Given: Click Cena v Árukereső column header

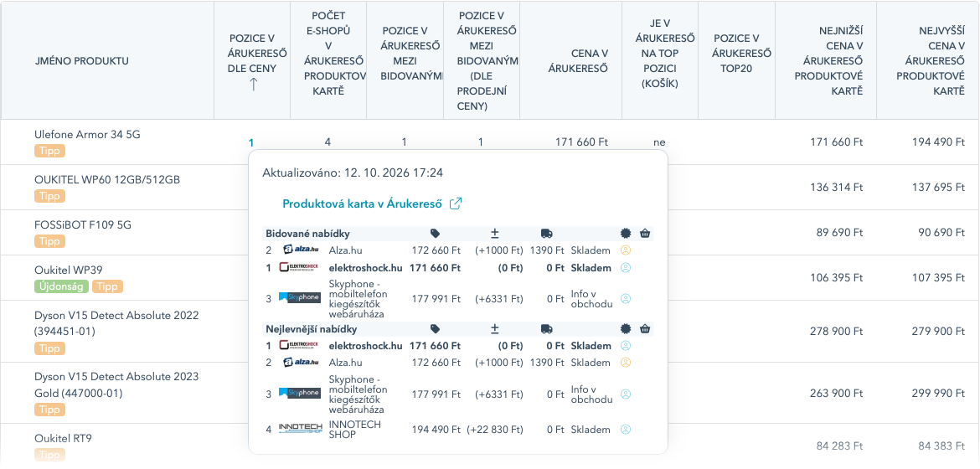Looking at the screenshot, I should point(570,60).
